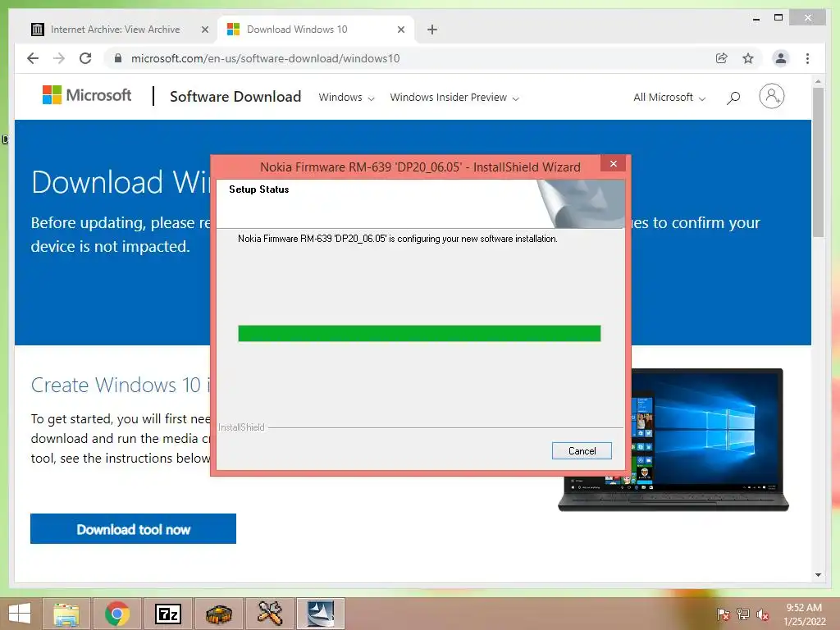Share this page icon in address bar
Viewport: 840px width, 630px height.
(722, 58)
